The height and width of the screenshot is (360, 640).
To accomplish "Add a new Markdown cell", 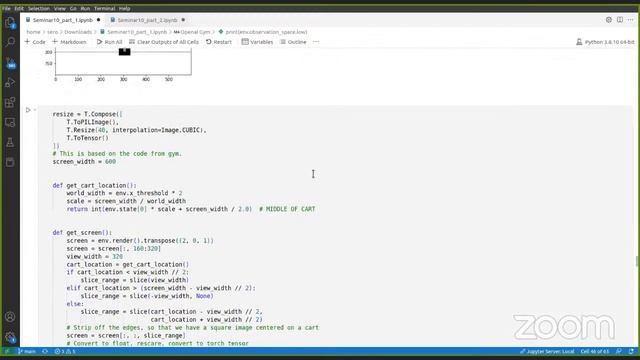I will click(x=69, y=42).
